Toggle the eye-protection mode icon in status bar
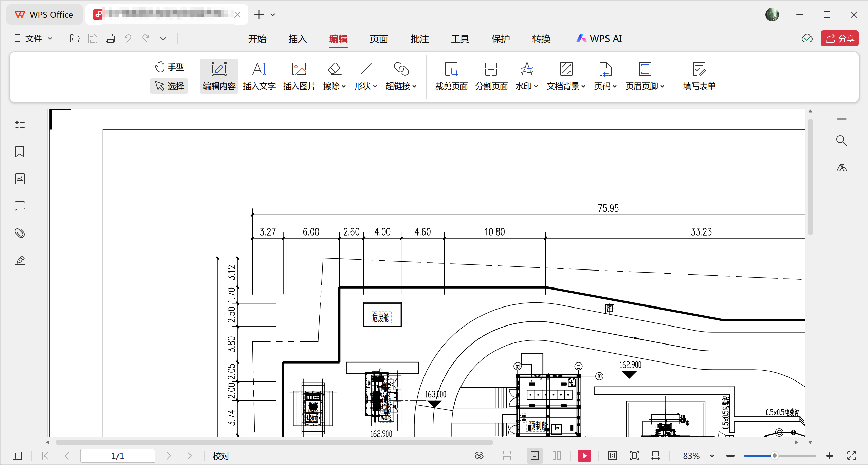This screenshot has width=868, height=465. pyautogui.click(x=479, y=455)
